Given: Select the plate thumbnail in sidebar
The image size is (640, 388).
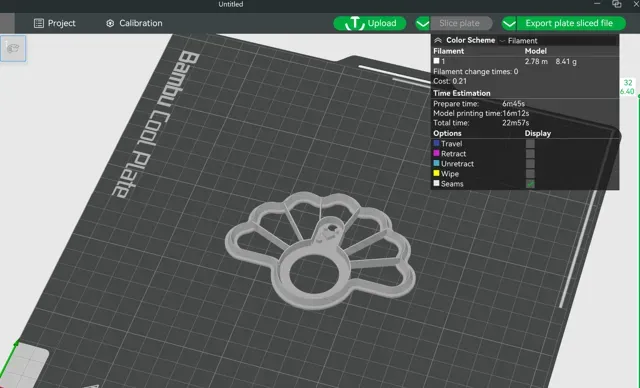Looking at the screenshot, I should [13, 49].
